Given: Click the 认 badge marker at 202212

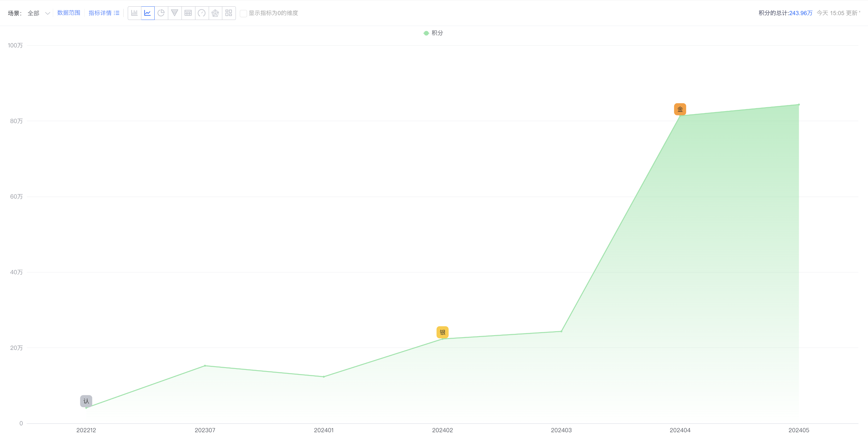Looking at the screenshot, I should pyautogui.click(x=86, y=401).
